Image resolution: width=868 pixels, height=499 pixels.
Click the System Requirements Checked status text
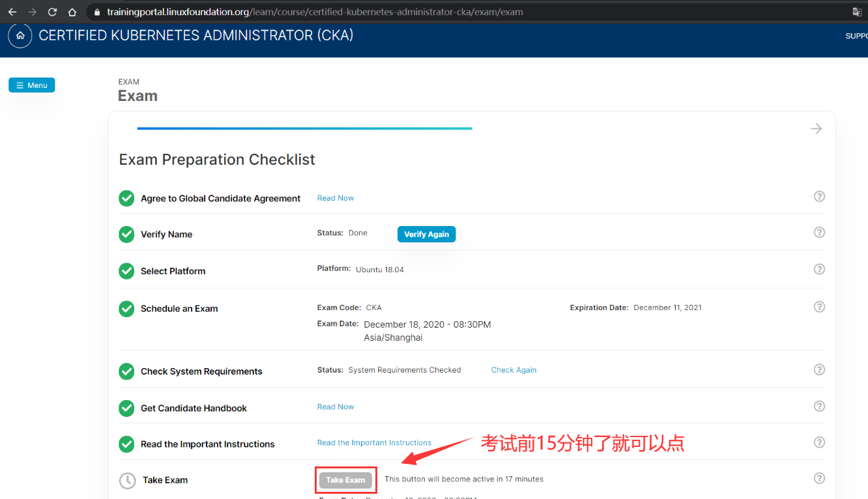pos(405,370)
